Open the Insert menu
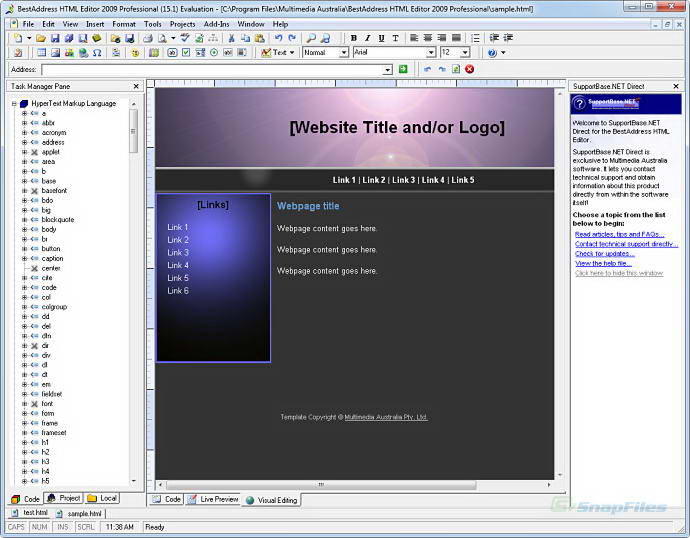This screenshot has width=690, height=538. click(95, 24)
